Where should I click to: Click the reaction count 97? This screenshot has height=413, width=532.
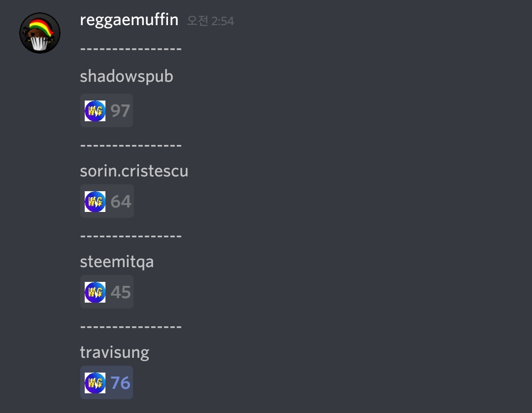(120, 110)
